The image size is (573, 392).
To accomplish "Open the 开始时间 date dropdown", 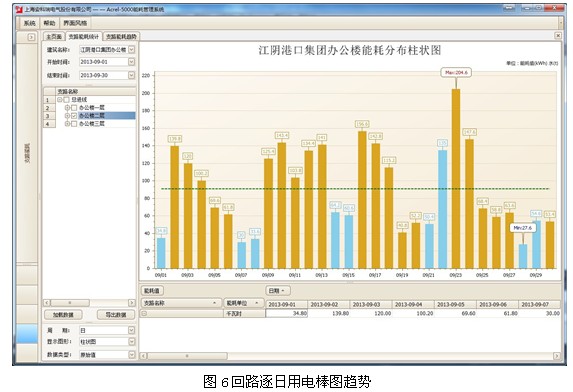I will point(132,62).
